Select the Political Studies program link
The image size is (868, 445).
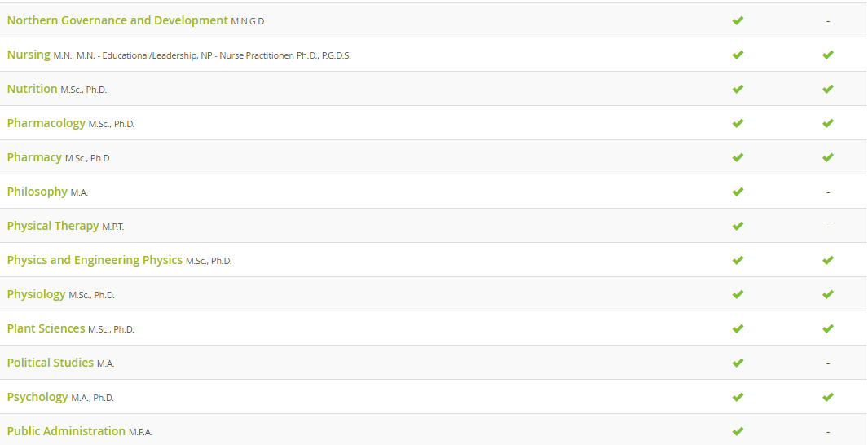pyautogui.click(x=51, y=363)
